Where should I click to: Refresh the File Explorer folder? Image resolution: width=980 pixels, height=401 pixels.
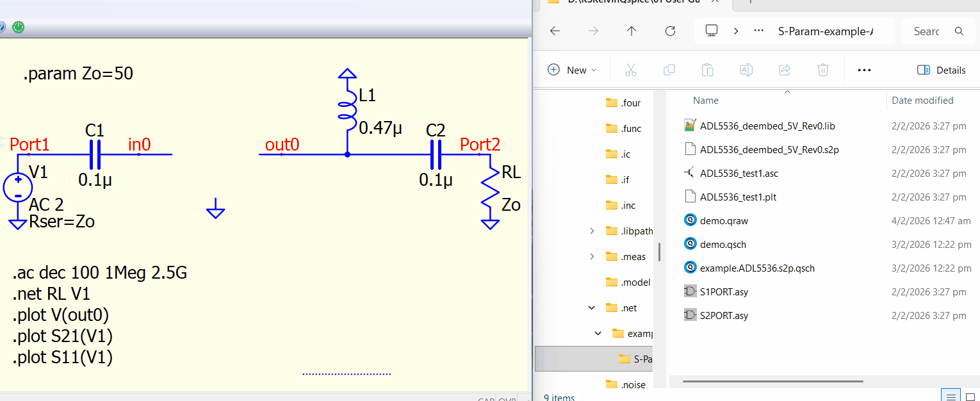click(x=670, y=31)
